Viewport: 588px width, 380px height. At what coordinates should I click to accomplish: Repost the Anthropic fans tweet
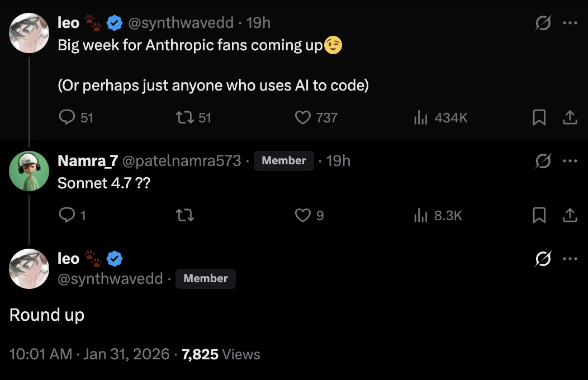pos(184,117)
